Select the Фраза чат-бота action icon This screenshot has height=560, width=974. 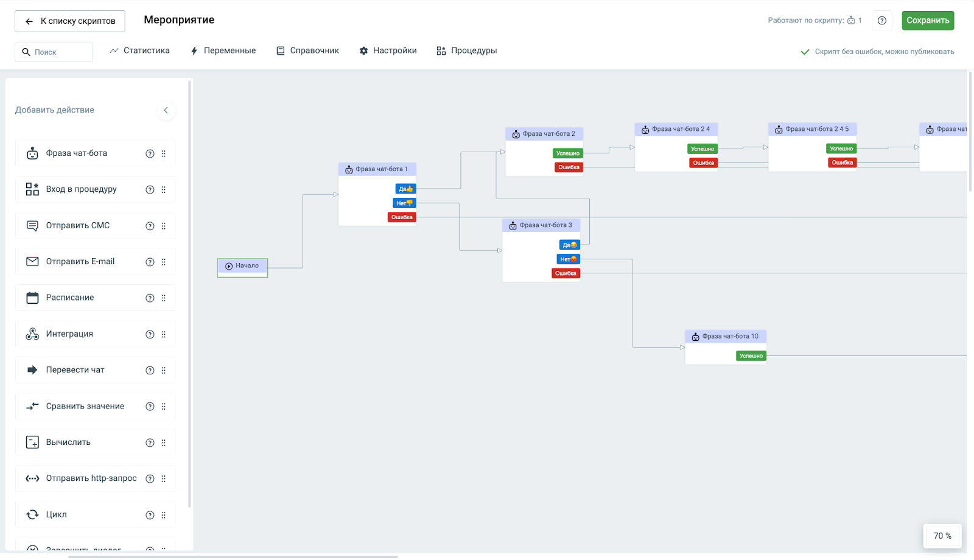[x=32, y=153]
